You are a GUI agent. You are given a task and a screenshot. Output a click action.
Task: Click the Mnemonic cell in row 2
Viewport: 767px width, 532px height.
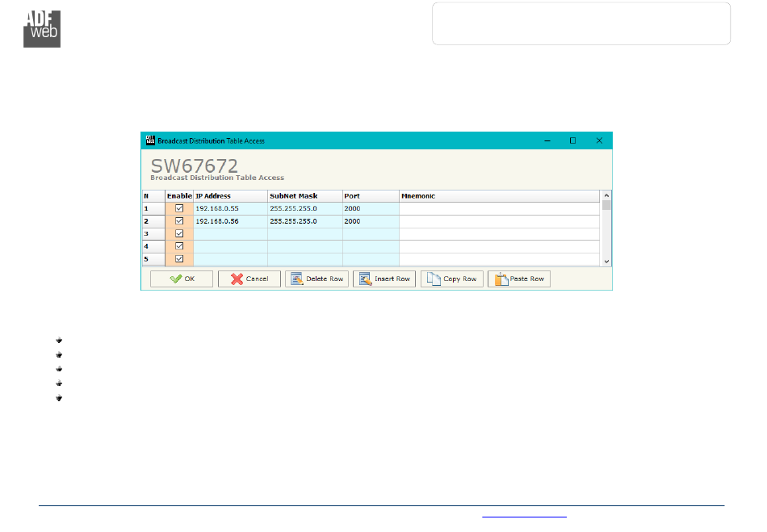(x=500, y=221)
